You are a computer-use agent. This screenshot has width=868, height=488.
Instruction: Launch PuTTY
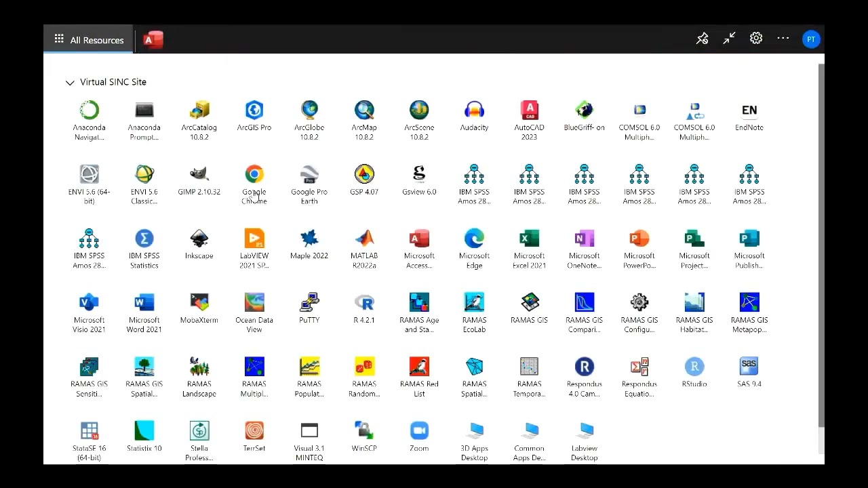pos(309,309)
